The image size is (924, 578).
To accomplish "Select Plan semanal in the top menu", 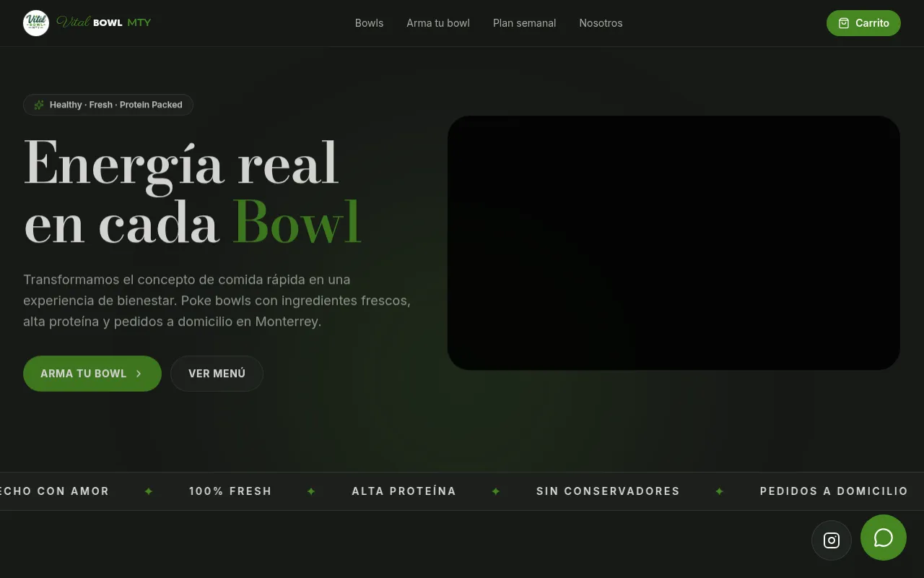I will 525,23.
